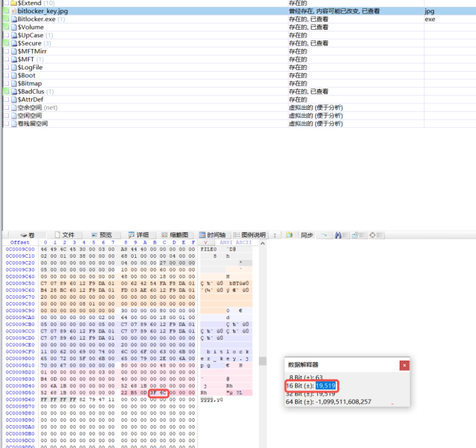Toggle the selection box for $MFT

[x=5, y=59]
